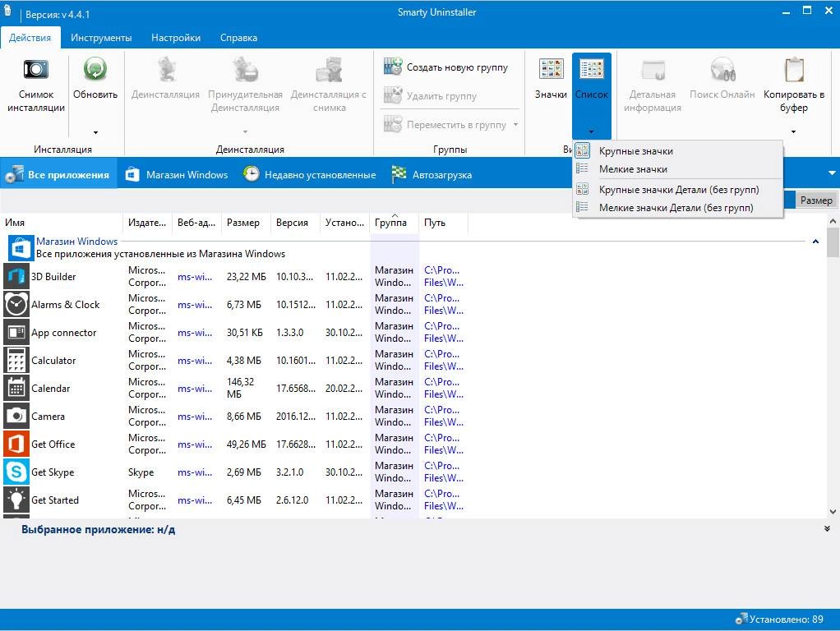840x631 pixels.
Task: Select the Недавно установленные filter tab
Action: coord(310,174)
